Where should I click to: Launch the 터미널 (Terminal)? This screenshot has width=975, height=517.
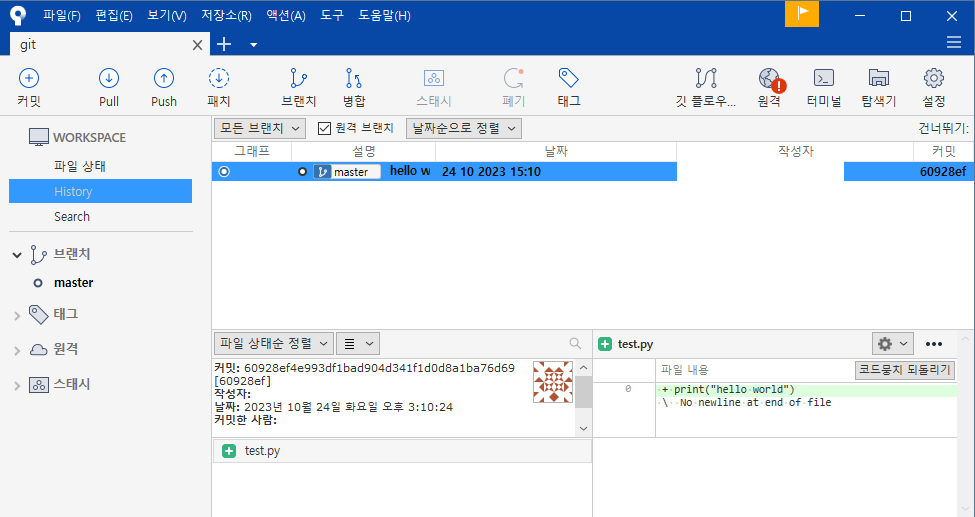click(x=824, y=87)
